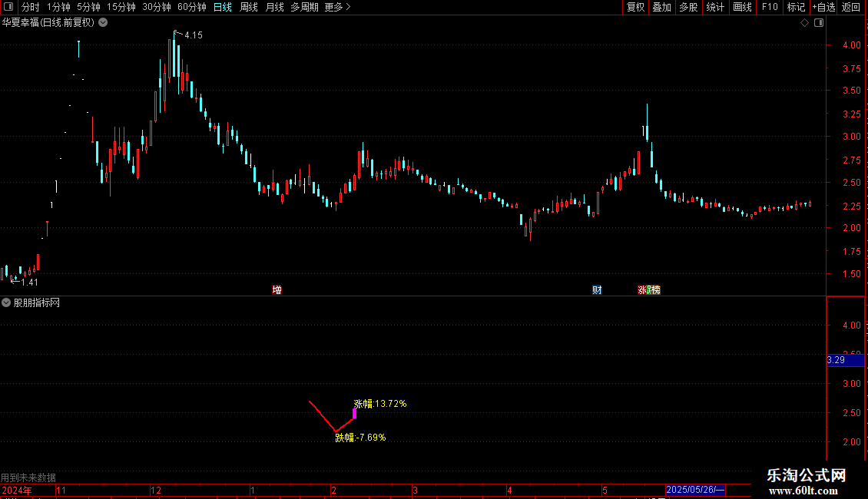The height and width of the screenshot is (499, 868).
Task: Click the 涨幅:13.72% annotation
Action: (380, 404)
